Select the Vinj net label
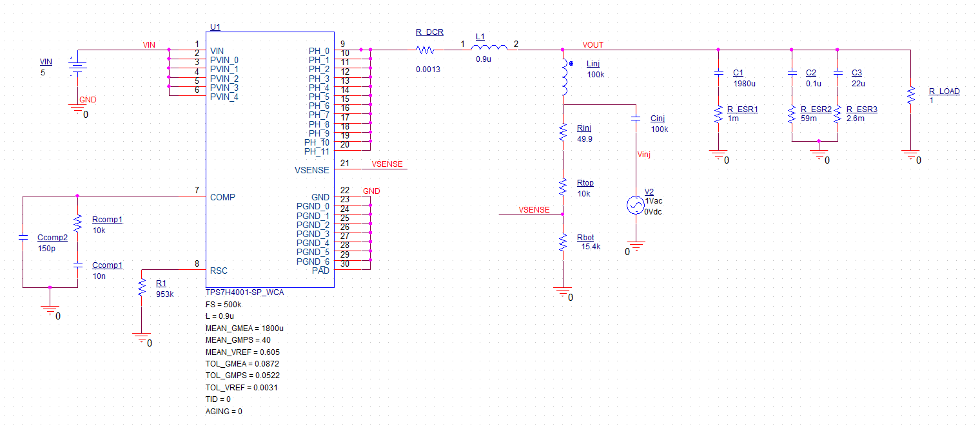This screenshot has width=980, height=429. click(x=643, y=154)
